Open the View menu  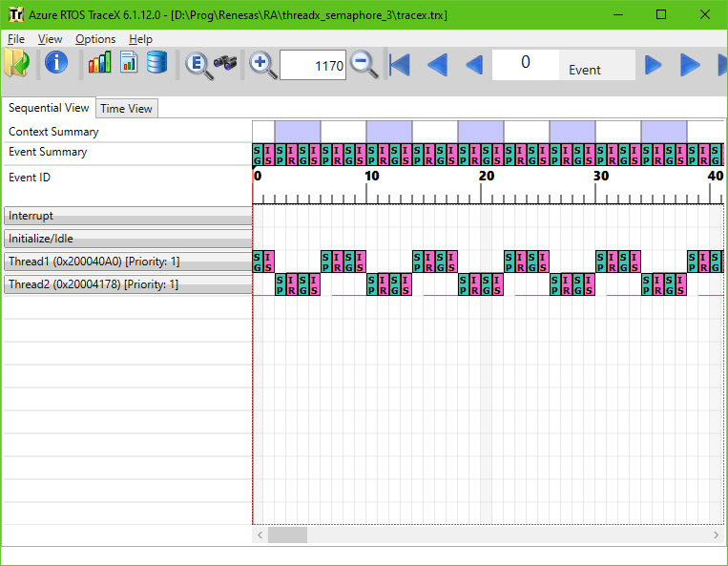pyautogui.click(x=51, y=39)
